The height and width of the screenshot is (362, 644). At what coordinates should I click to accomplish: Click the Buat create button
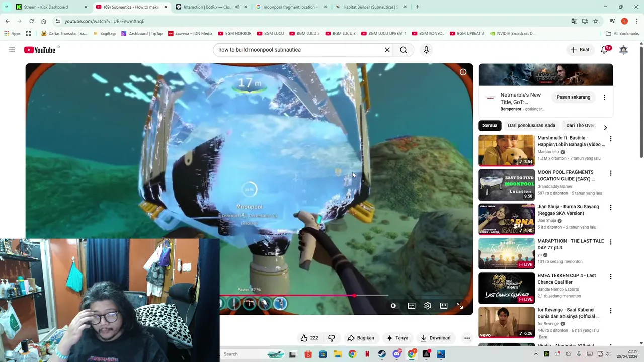pos(580,50)
